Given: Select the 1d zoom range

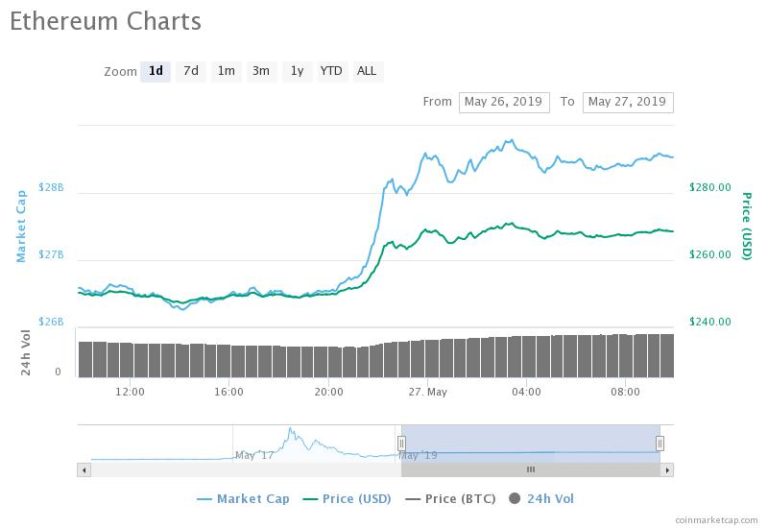Looking at the screenshot, I should click(155, 72).
